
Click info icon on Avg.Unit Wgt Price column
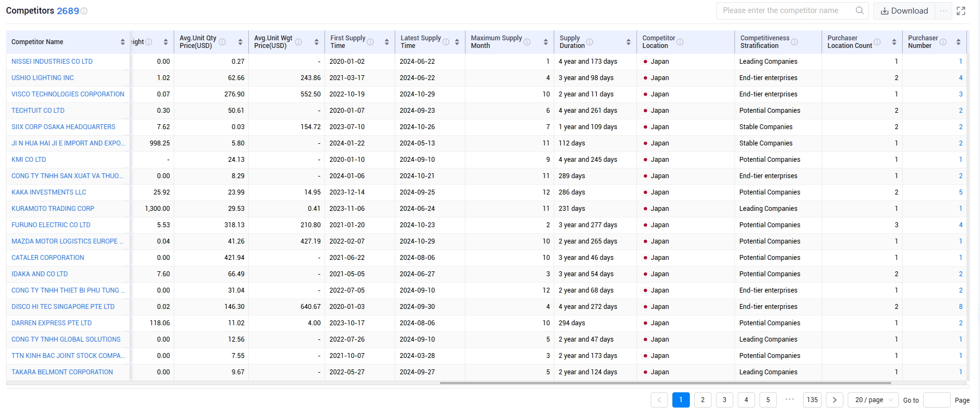298,42
